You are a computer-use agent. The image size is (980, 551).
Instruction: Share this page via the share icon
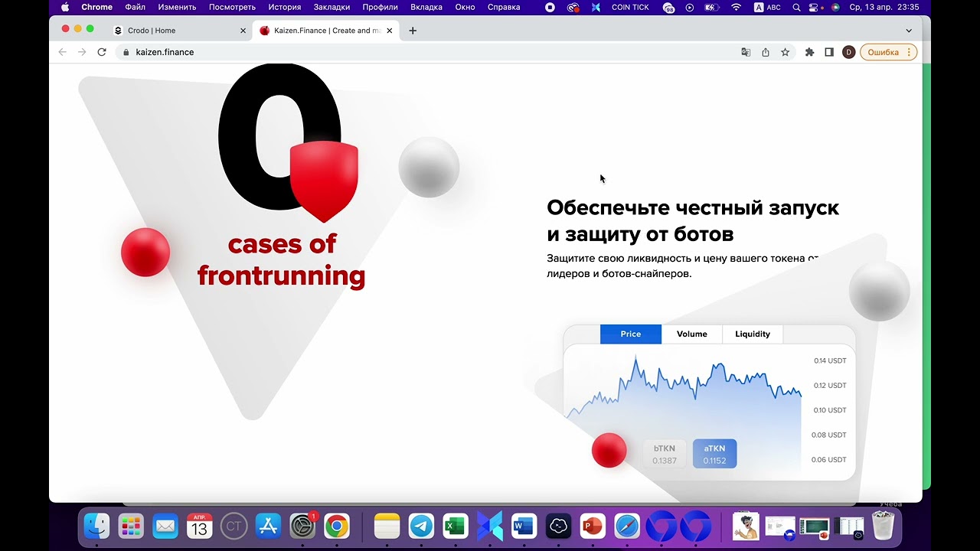pos(766,52)
